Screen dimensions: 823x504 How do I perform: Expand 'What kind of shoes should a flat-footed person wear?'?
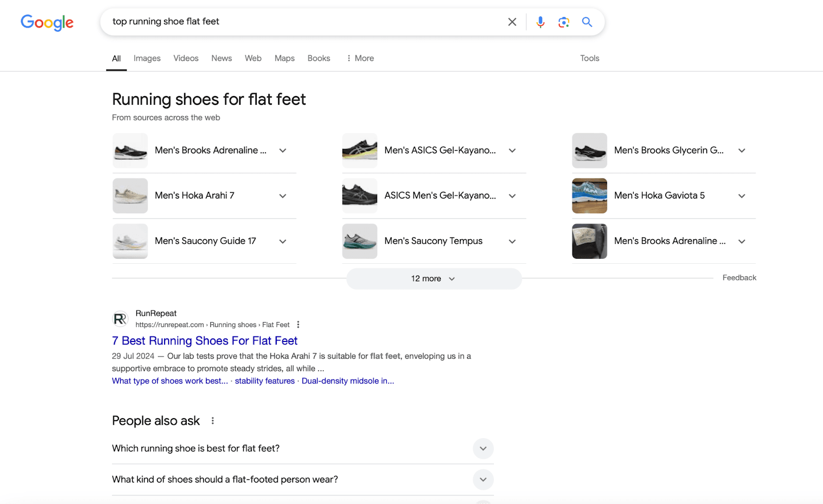483,479
